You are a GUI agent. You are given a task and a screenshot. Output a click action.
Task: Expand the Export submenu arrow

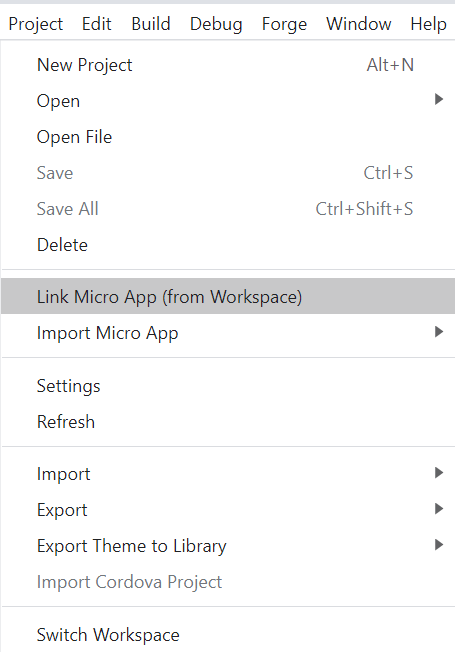439,509
